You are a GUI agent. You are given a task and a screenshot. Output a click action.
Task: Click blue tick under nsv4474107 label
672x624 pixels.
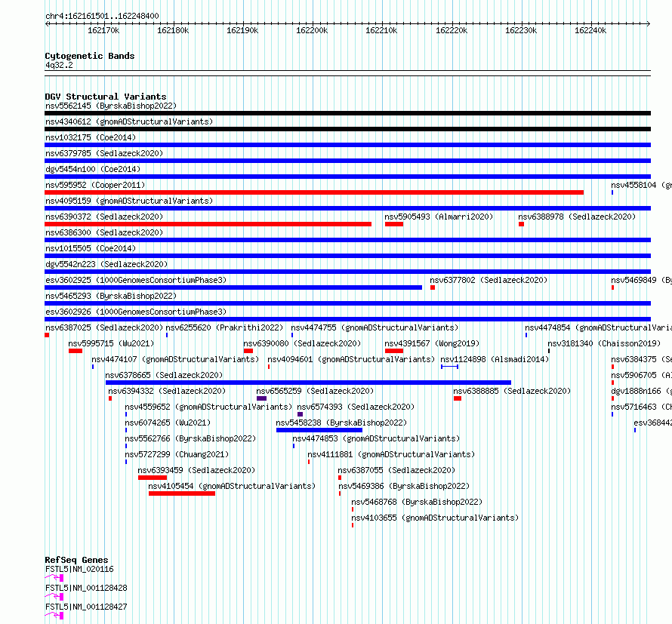pyautogui.click(x=93, y=367)
